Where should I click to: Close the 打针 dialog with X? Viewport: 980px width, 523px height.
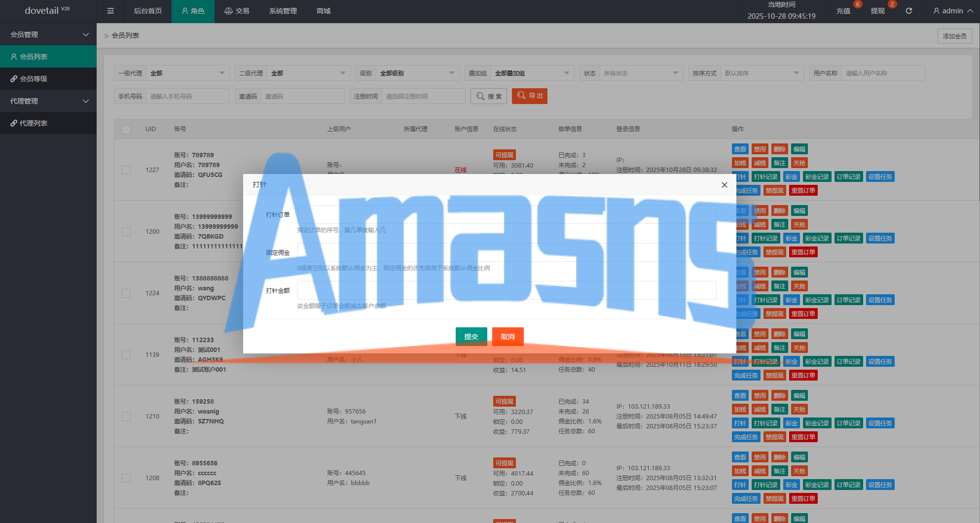[724, 185]
